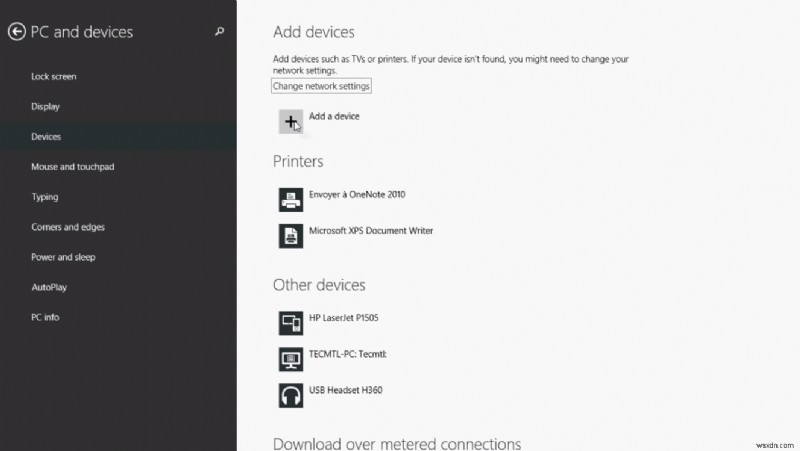Click the plus Add a device icon

[x=291, y=121]
